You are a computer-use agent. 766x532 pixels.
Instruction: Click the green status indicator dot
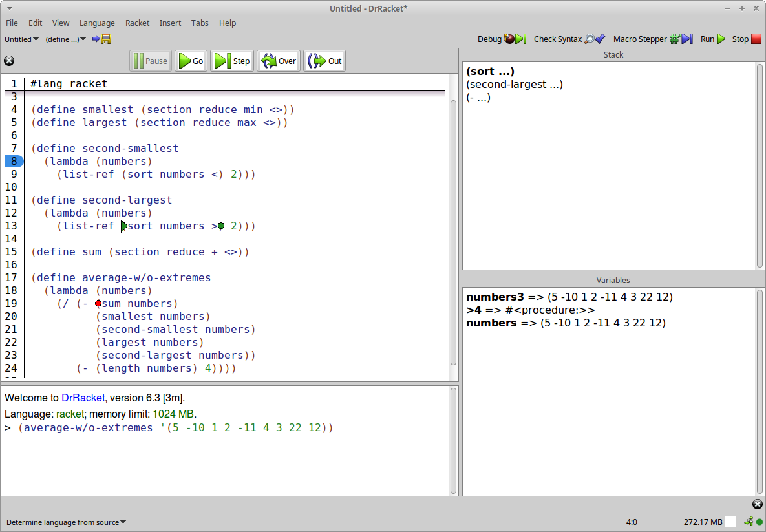pyautogui.click(x=759, y=522)
